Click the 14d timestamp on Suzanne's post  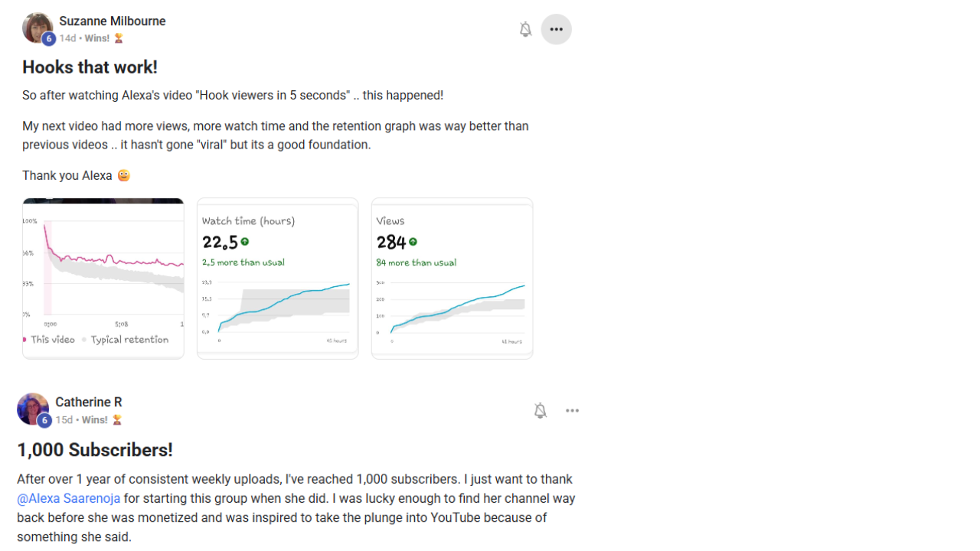[68, 38]
